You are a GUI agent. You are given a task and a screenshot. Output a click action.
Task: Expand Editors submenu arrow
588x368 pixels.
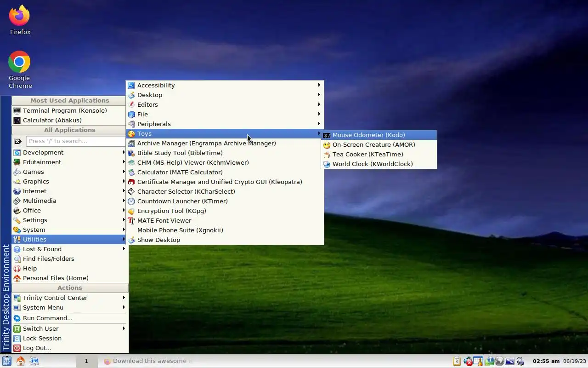[319, 104]
